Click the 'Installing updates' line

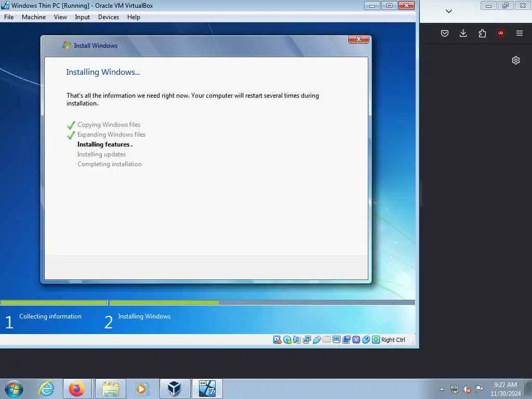[x=101, y=154]
